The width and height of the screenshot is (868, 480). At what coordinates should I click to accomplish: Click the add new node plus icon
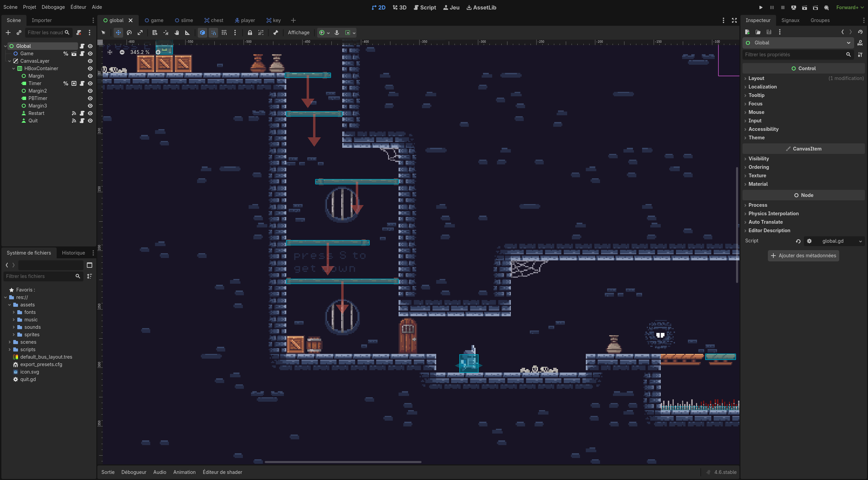(x=8, y=33)
